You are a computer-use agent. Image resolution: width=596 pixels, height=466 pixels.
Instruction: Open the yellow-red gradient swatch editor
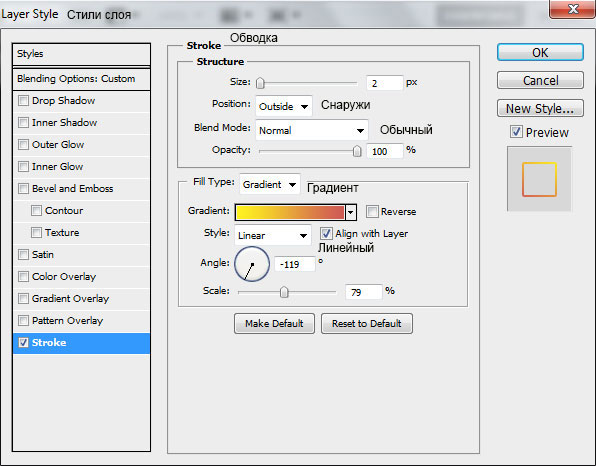[290, 212]
